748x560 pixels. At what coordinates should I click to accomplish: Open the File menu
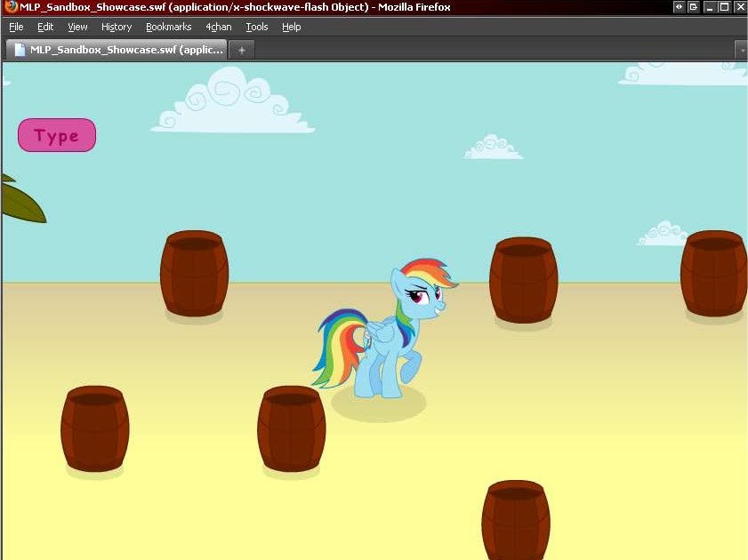(x=16, y=27)
